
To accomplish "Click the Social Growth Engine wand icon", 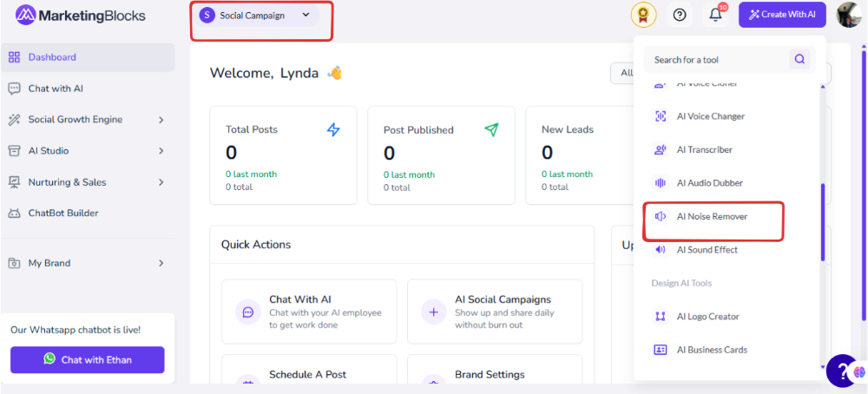I will click(x=15, y=120).
